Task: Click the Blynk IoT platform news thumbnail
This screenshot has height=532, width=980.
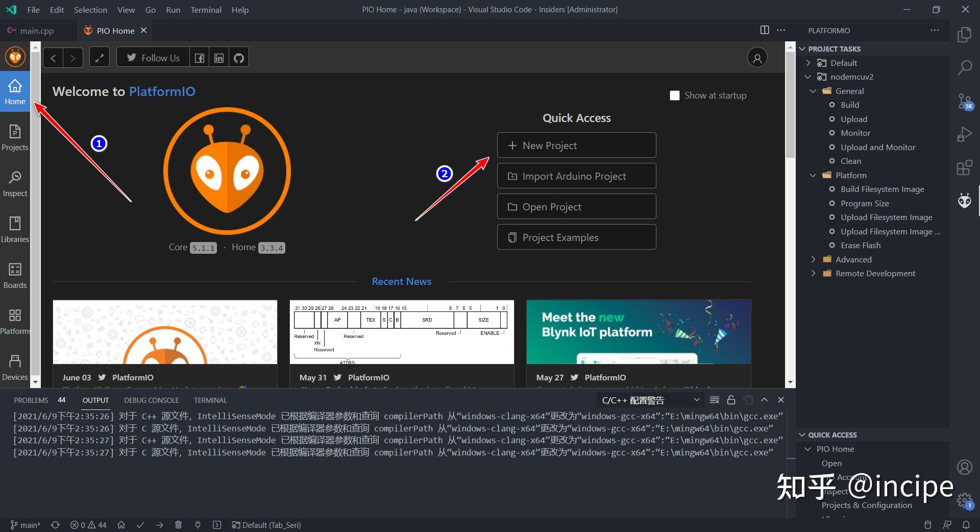Action: pyautogui.click(x=639, y=332)
